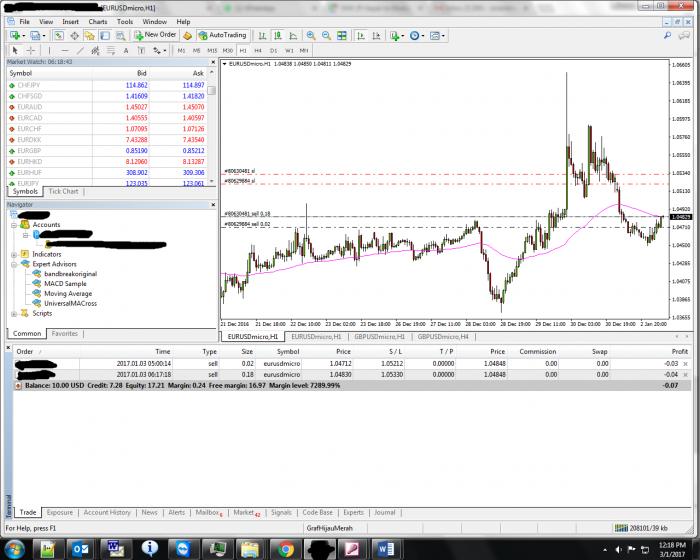Select the Text (A) drawing tool
The height and width of the screenshot is (560, 700).
click(x=126, y=50)
